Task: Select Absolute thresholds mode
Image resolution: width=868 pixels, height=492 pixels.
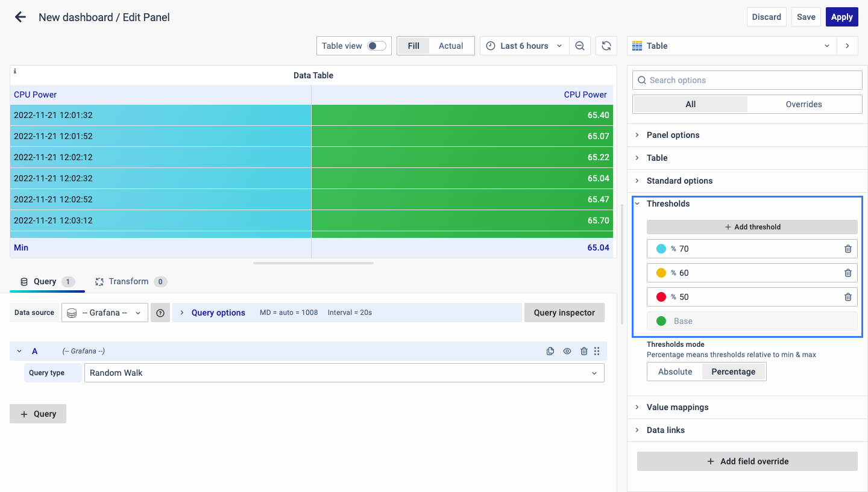Action: click(675, 372)
